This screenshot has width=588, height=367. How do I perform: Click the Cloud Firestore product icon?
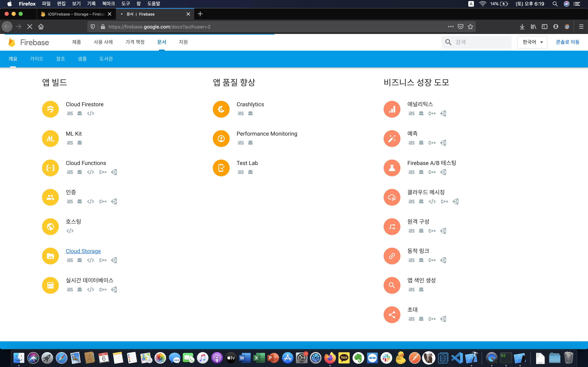point(50,109)
